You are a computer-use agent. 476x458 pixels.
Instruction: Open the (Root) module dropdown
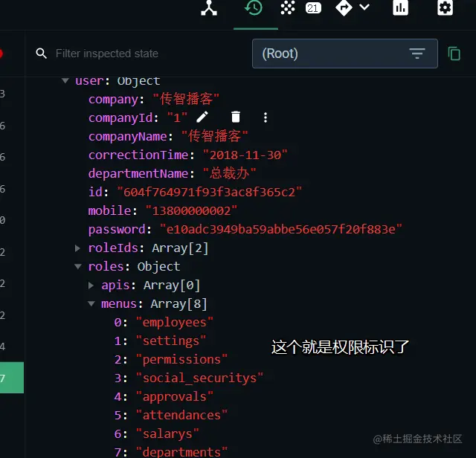[345, 54]
